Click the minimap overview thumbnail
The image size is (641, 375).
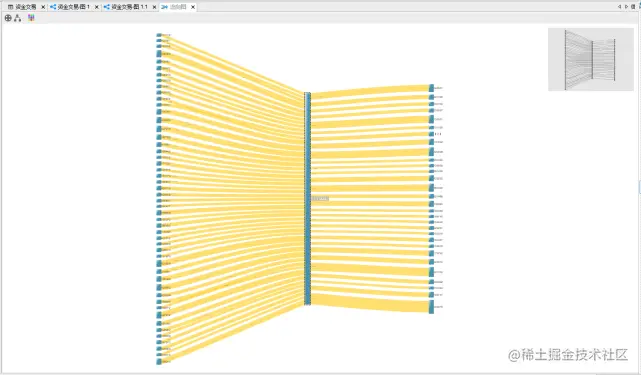[x=591, y=59]
